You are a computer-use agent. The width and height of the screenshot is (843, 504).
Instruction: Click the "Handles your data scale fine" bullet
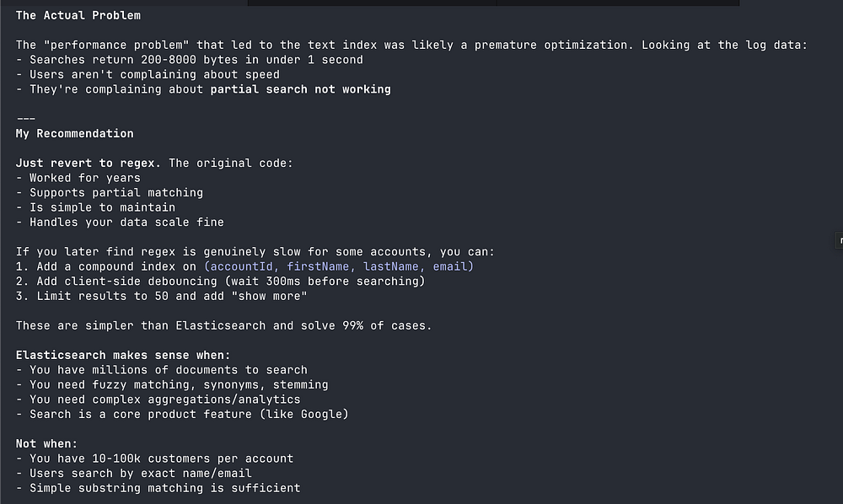click(126, 222)
